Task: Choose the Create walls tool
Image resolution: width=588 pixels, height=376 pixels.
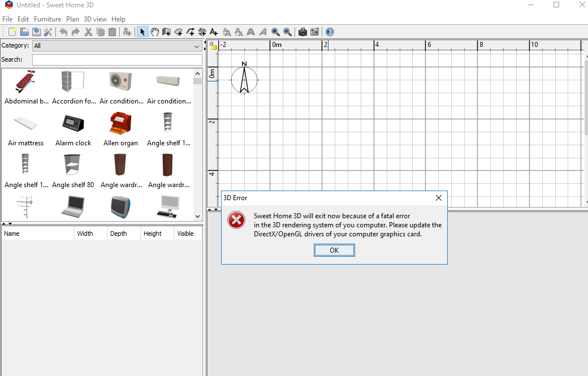Action: tap(166, 32)
